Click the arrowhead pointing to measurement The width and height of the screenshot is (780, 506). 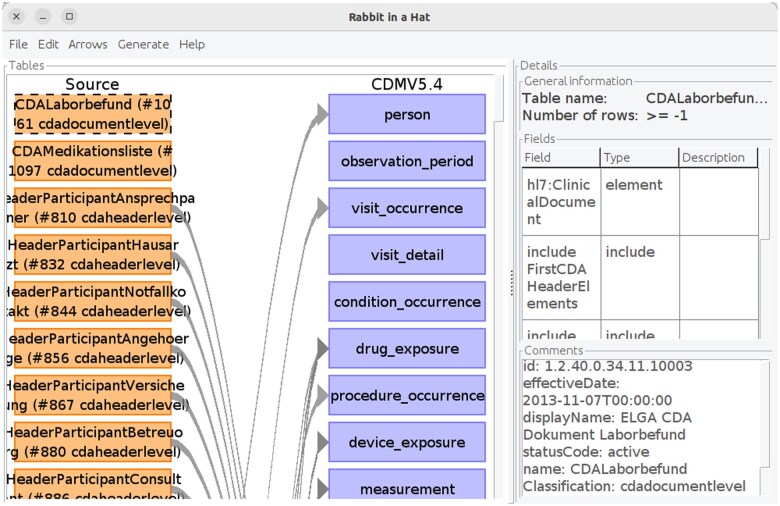pyautogui.click(x=322, y=488)
